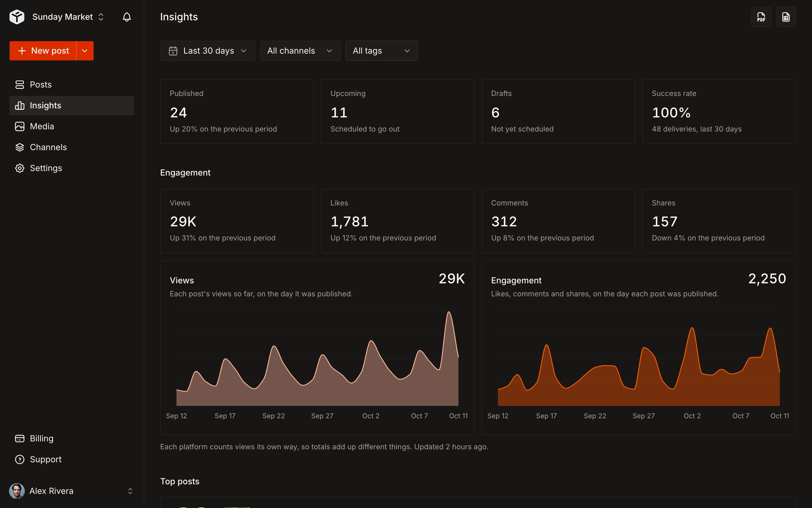812x508 pixels.
Task: Select the Upcoming stat card
Action: coord(398,111)
